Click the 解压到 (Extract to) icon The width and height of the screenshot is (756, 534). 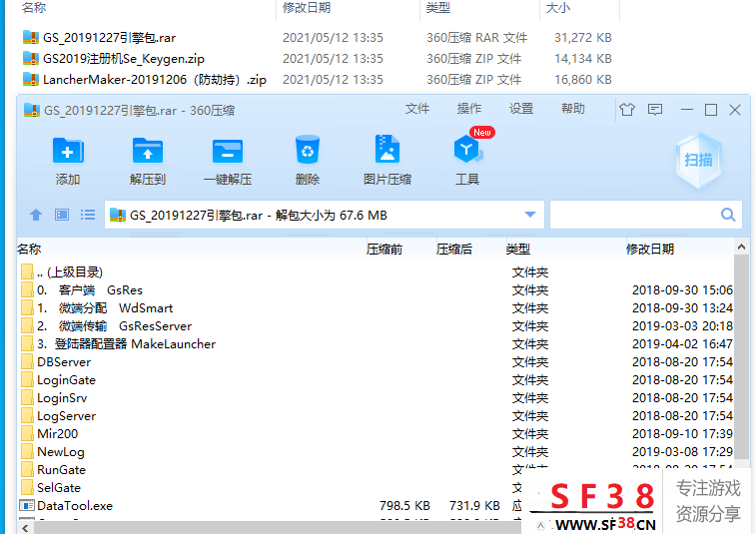pyautogui.click(x=148, y=151)
